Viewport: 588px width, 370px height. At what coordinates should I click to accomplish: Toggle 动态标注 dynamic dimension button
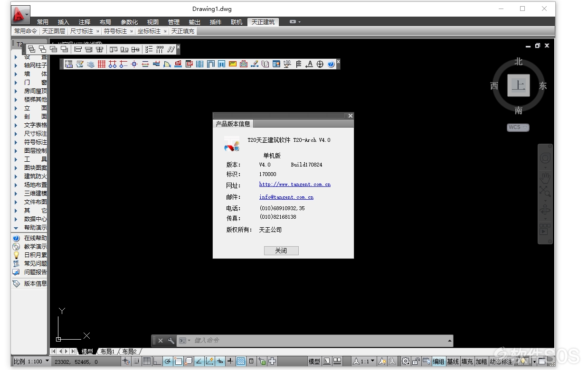pos(501,361)
